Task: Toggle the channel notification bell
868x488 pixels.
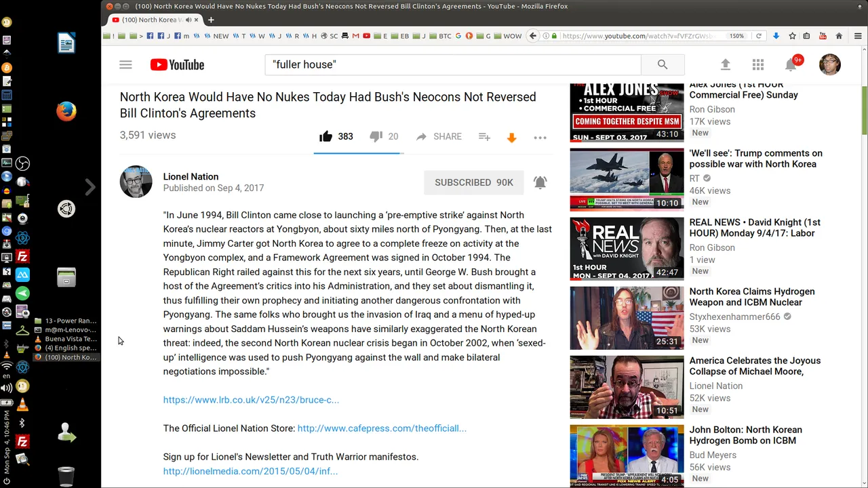Action: coord(540,182)
